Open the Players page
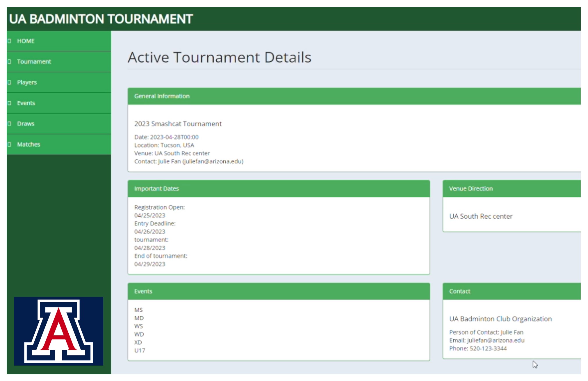 coord(27,82)
